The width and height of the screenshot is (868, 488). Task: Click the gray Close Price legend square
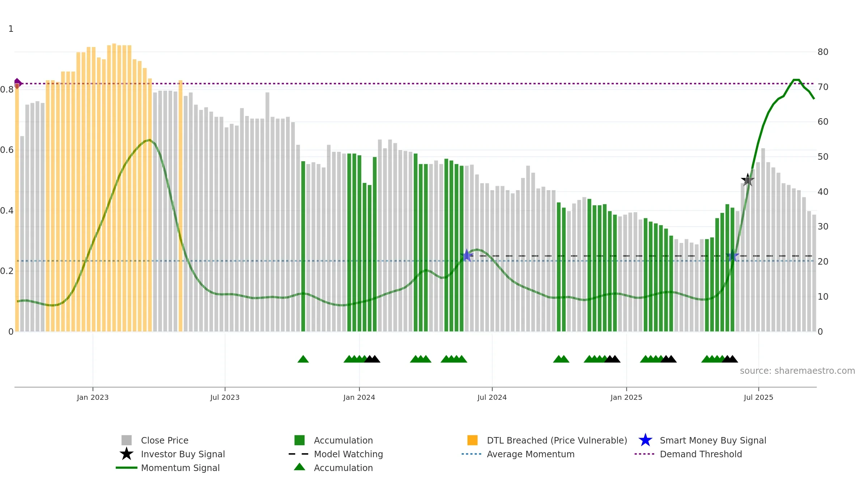126,440
